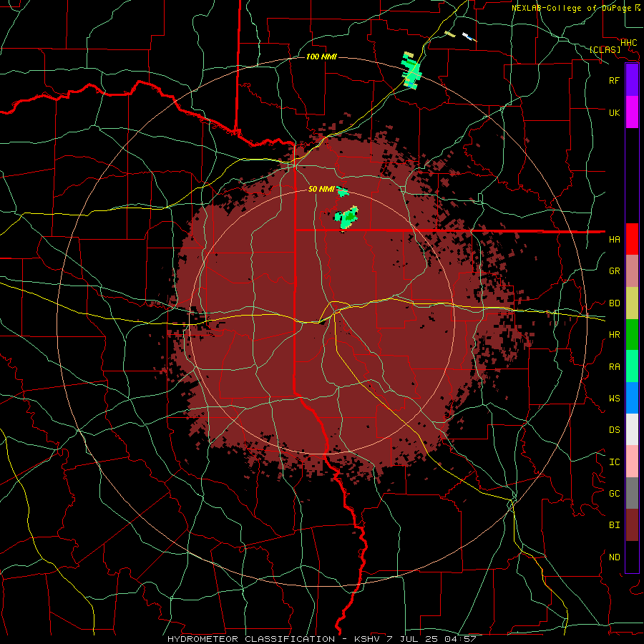
Task: Click the 50 NMI range ring label
Action: click(321, 189)
